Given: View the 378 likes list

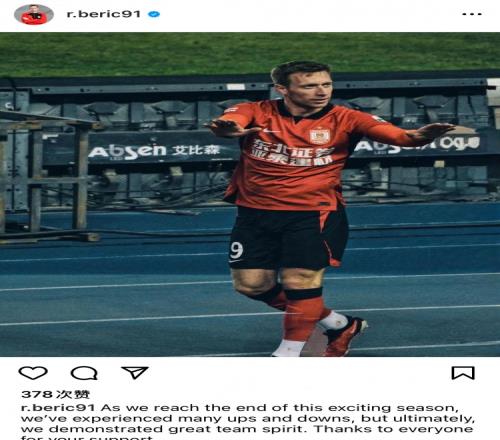Looking at the screenshot, I should click(55, 394).
